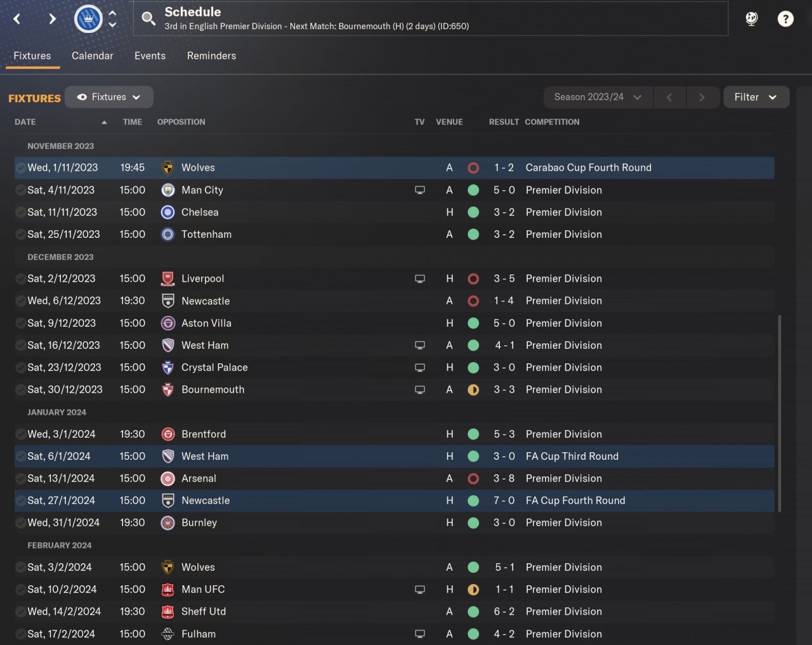The image size is (812, 645).
Task: Toggle the check mark on Wolves 1/11/2023 fixture
Action: click(x=21, y=167)
